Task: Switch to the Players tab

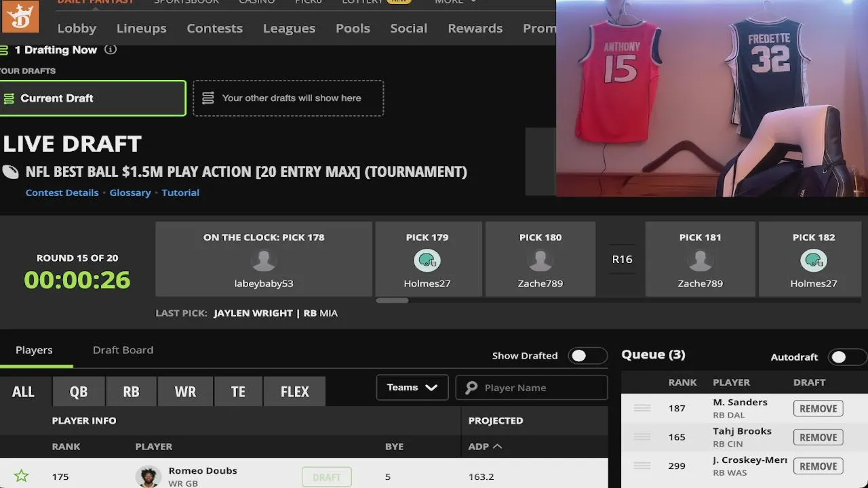Action: coord(34,350)
